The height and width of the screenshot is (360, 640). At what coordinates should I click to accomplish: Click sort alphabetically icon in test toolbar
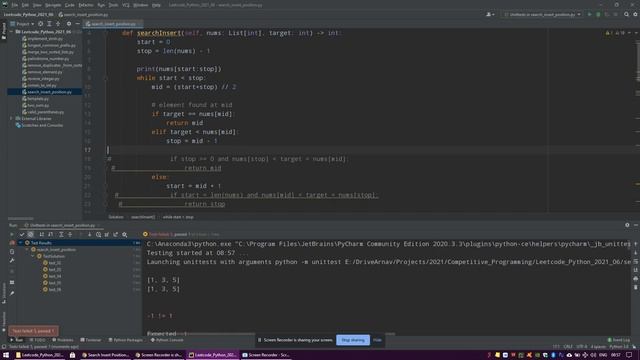[x=42, y=234]
